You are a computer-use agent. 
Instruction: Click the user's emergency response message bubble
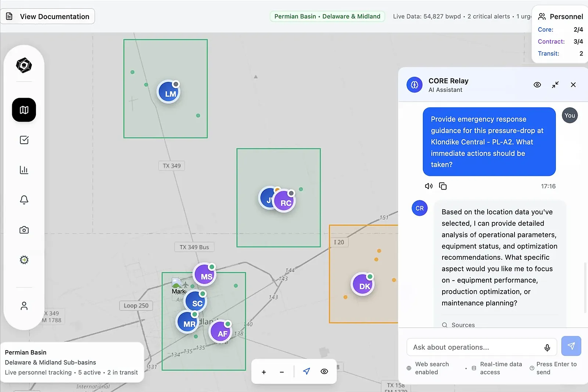(489, 142)
